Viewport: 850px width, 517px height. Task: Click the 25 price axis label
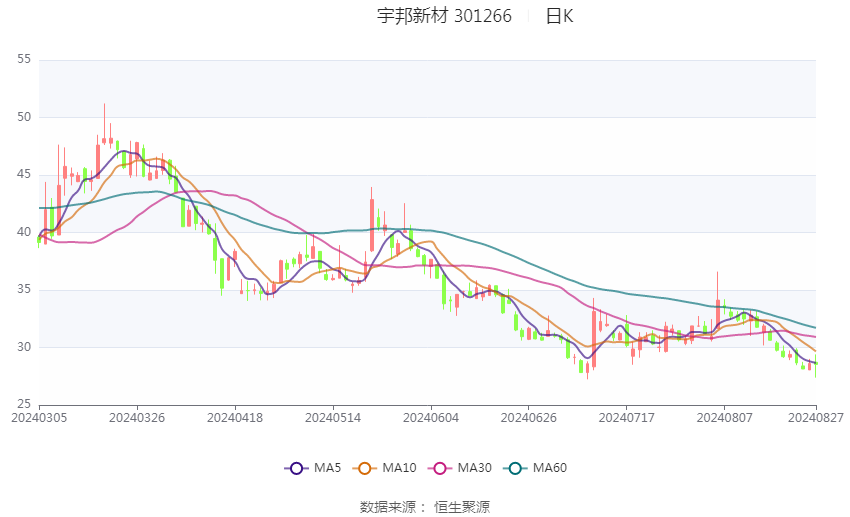pyautogui.click(x=24, y=404)
